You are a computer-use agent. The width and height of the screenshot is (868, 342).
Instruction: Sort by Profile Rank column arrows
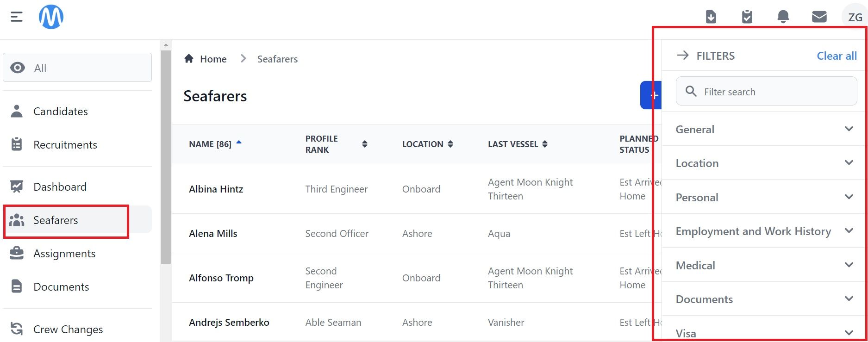pyautogui.click(x=365, y=144)
